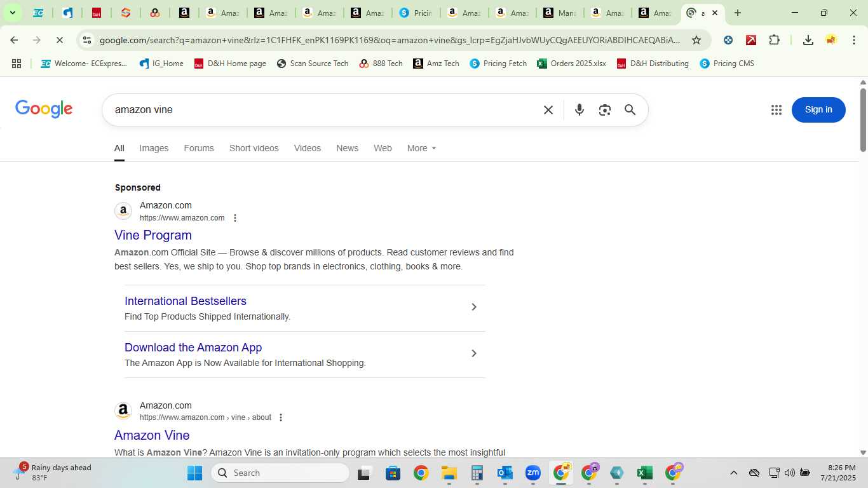Bookmark this tab with the star icon

point(696,40)
